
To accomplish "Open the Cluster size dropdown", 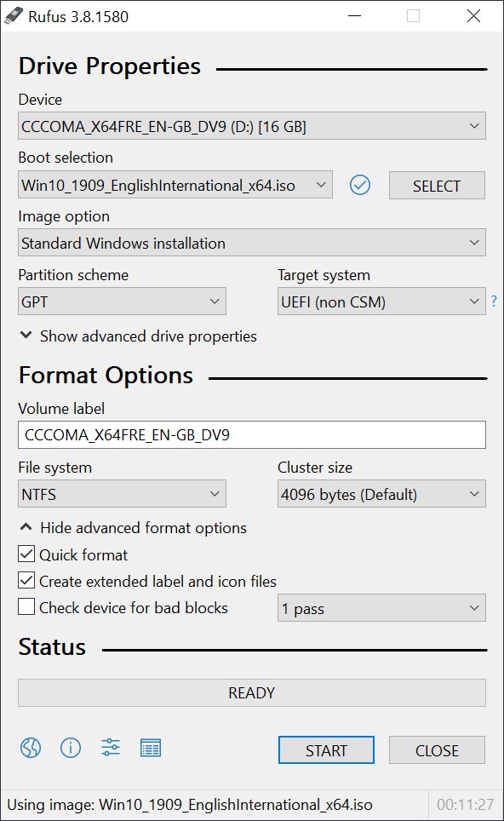I will point(381,494).
